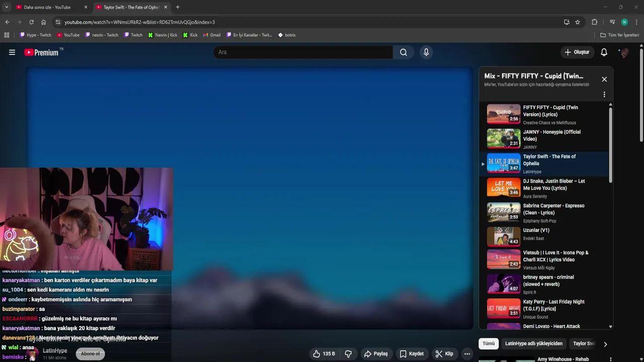Go to browser home page icon

click(x=43, y=22)
